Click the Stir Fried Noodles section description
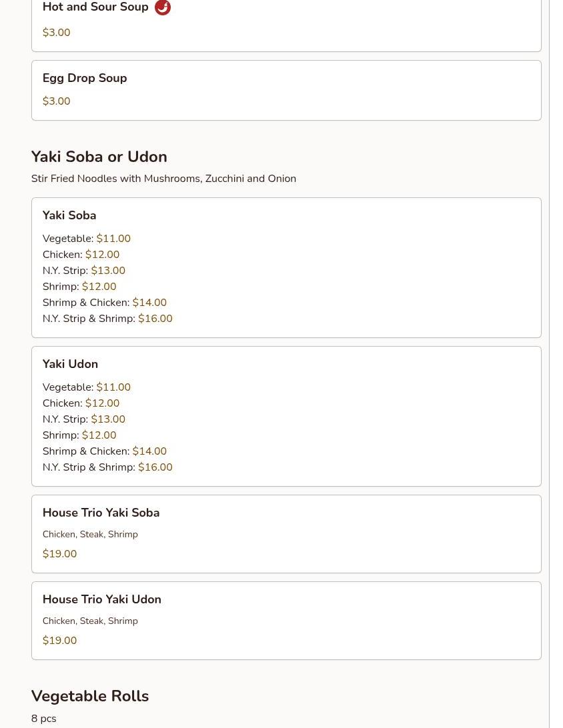Screen dimensions: 563x728 (x=163, y=179)
